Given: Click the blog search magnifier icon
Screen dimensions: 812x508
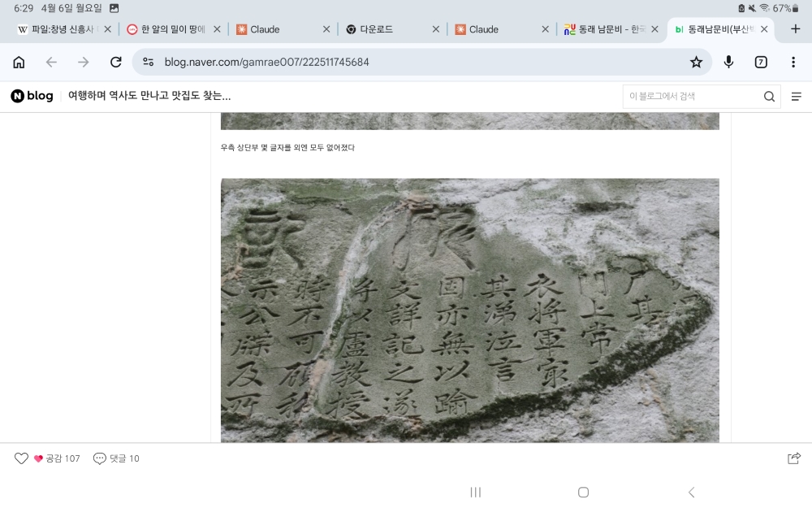Looking at the screenshot, I should pos(769,97).
